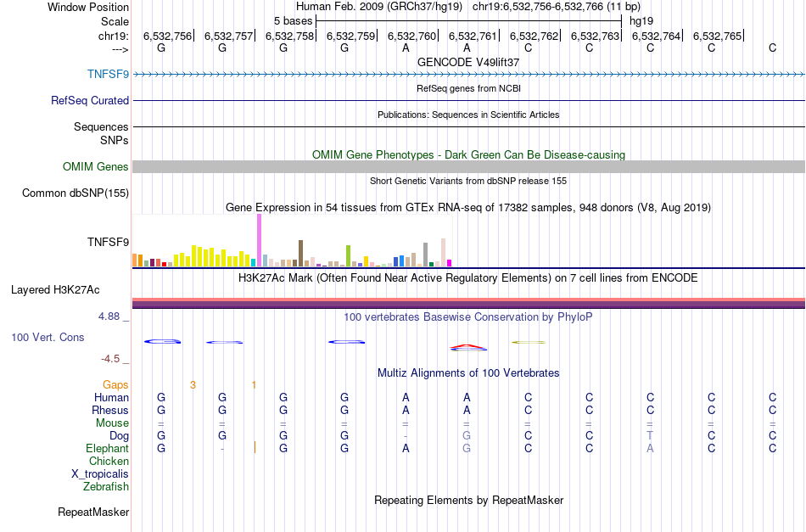Click the tallest violet bar in the GTEx chart
The image size is (806, 532).
point(259,240)
